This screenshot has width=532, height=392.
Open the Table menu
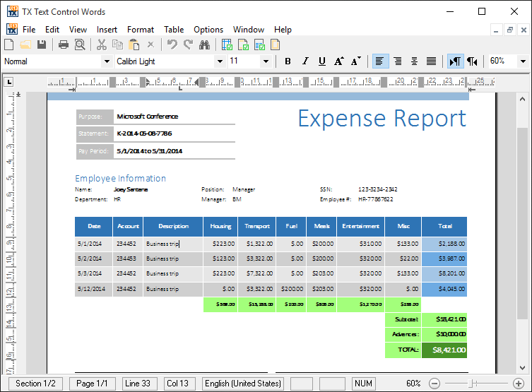click(174, 30)
